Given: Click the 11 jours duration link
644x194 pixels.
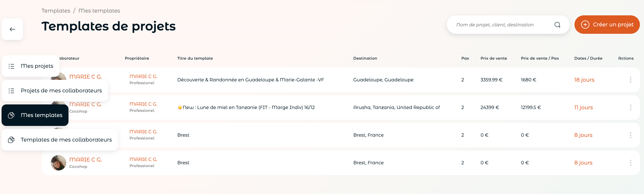Looking at the screenshot, I should [583, 107].
